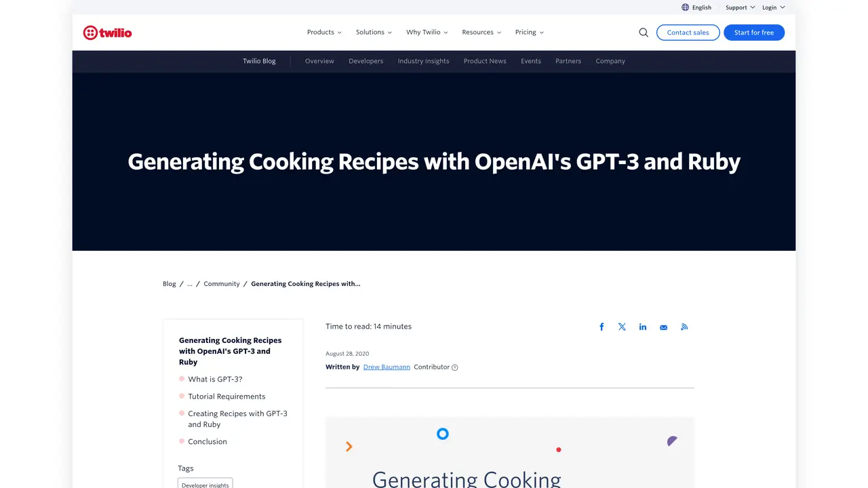The height and width of the screenshot is (488, 868).
Task: Select the Industry Insights tab
Action: click(424, 61)
